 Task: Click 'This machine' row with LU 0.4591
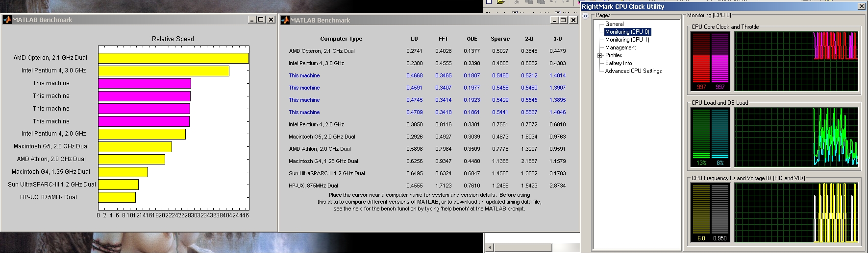(x=304, y=88)
